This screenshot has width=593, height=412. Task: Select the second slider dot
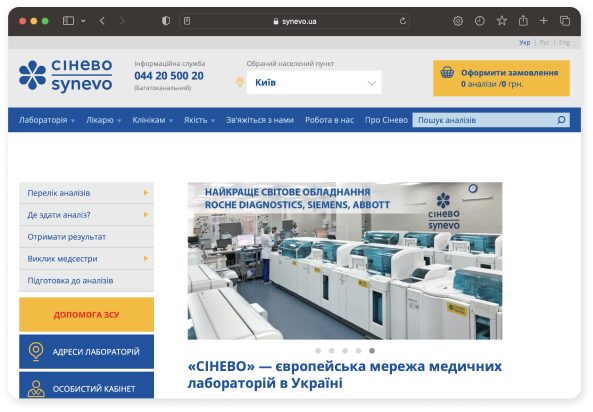(332, 351)
